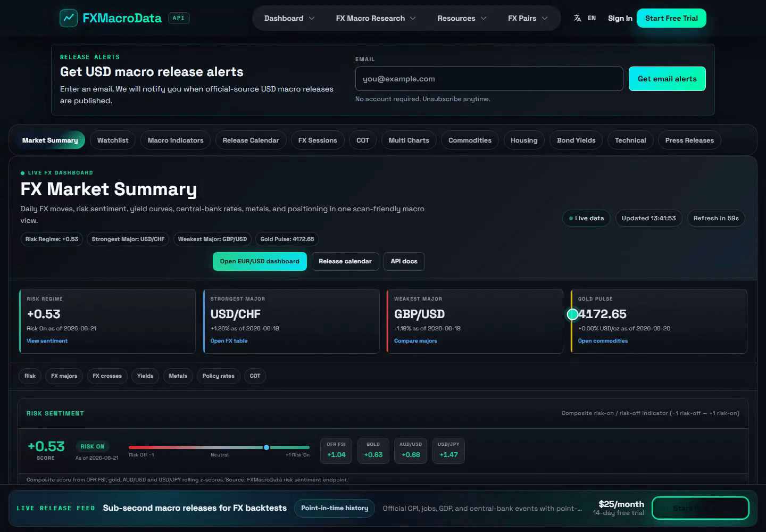
Task: Open the Resources dropdown menu
Action: coord(462,18)
